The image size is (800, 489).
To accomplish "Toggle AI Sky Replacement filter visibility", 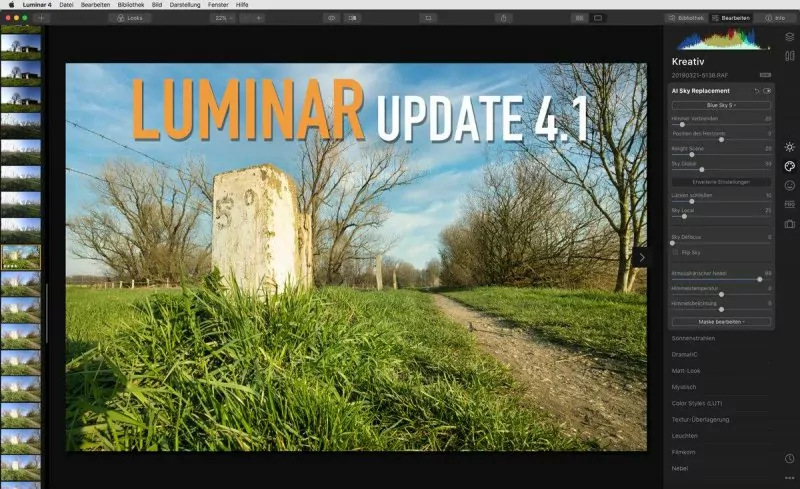I will 767,91.
